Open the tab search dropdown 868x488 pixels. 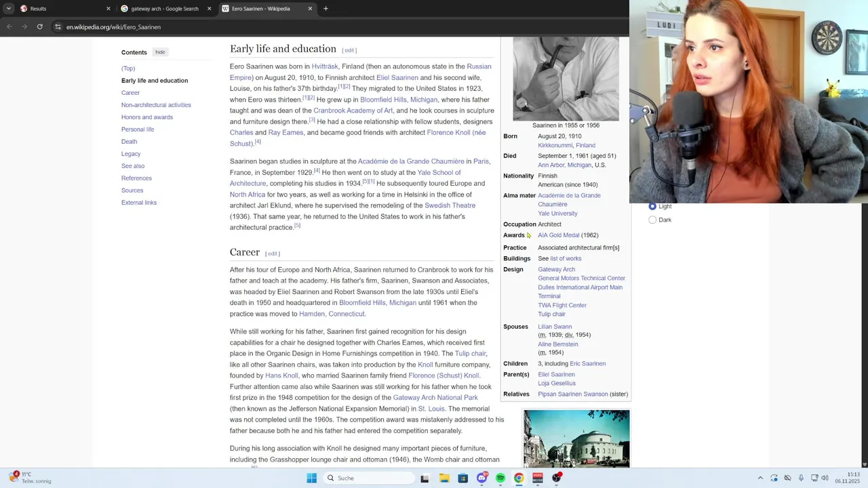(x=8, y=9)
